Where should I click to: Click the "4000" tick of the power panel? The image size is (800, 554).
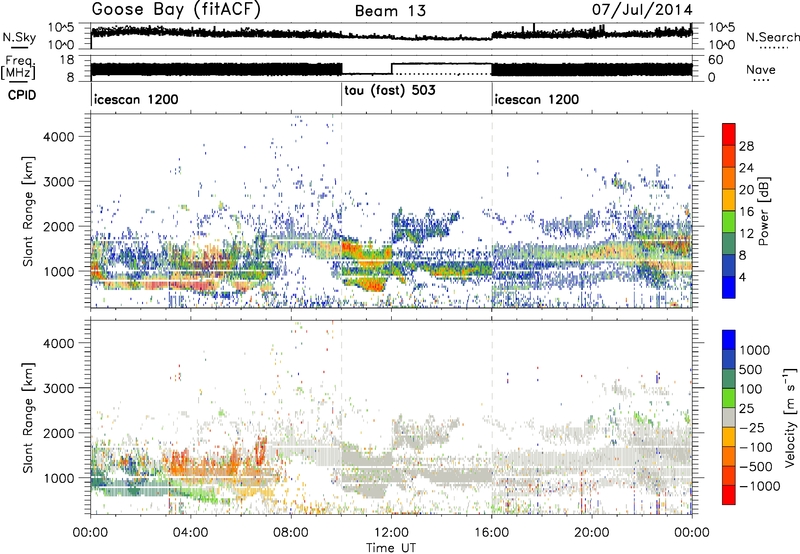point(59,137)
